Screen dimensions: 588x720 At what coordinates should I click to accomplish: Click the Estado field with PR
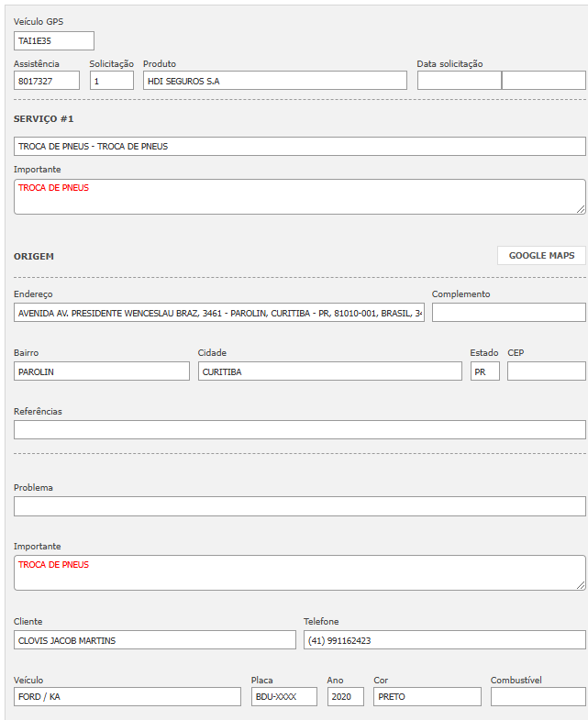(x=484, y=371)
